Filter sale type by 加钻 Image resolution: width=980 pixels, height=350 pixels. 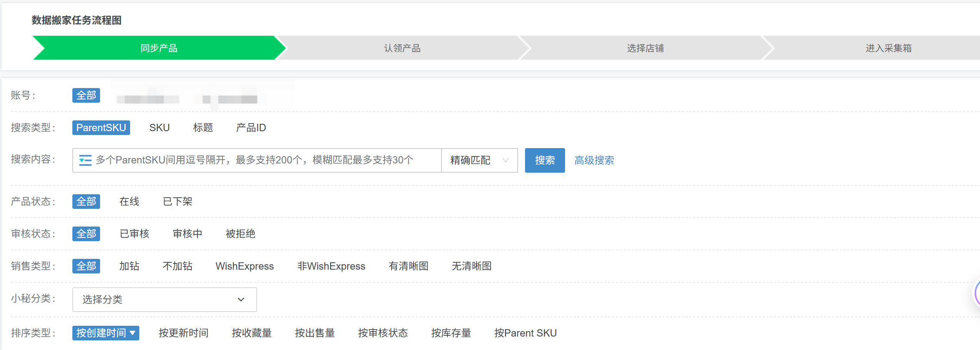click(129, 266)
